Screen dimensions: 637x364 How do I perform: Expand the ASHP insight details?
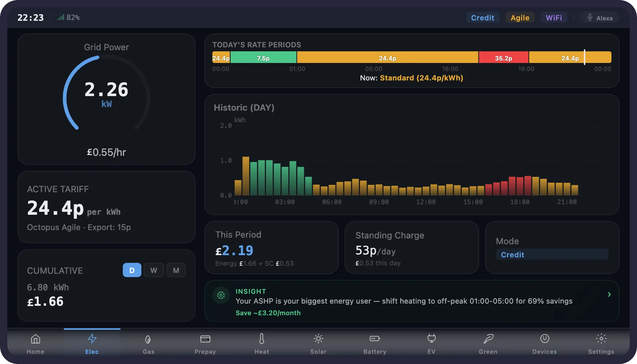click(x=609, y=294)
